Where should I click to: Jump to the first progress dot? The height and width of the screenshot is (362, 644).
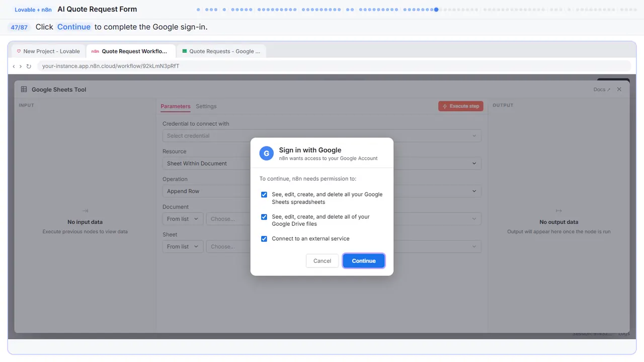[x=198, y=10]
